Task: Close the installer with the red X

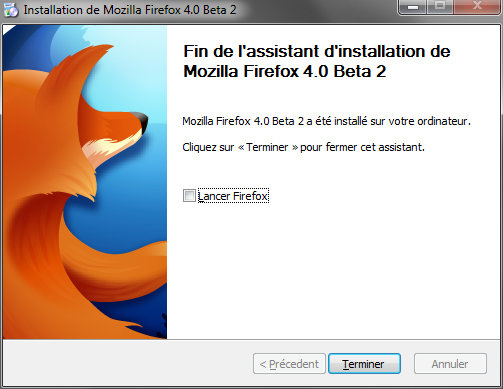Action: (x=478, y=7)
